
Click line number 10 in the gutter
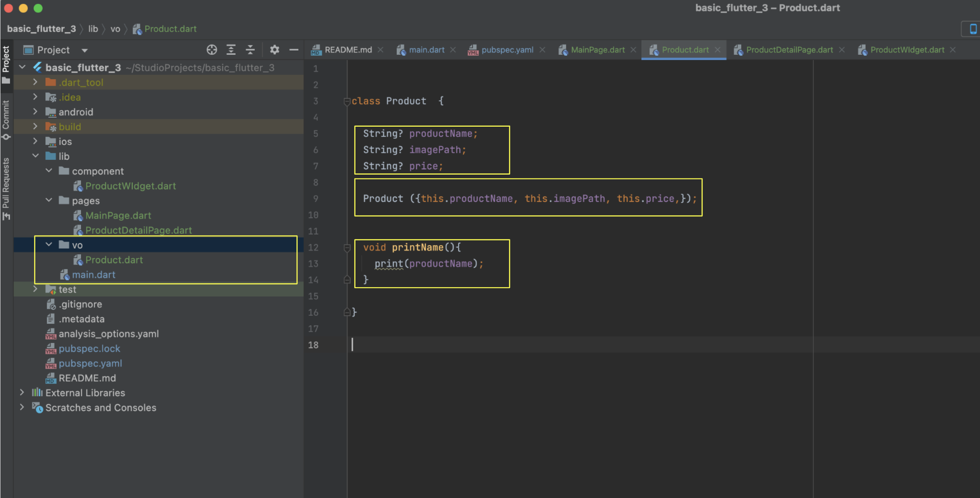pyautogui.click(x=313, y=215)
